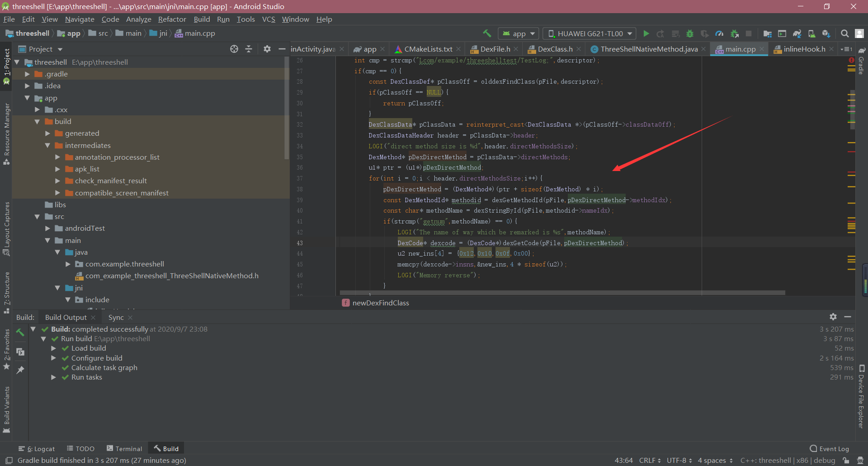Open SDK Manager icon in toolbar
Viewport: 868px width, 466px height.
[826, 33]
